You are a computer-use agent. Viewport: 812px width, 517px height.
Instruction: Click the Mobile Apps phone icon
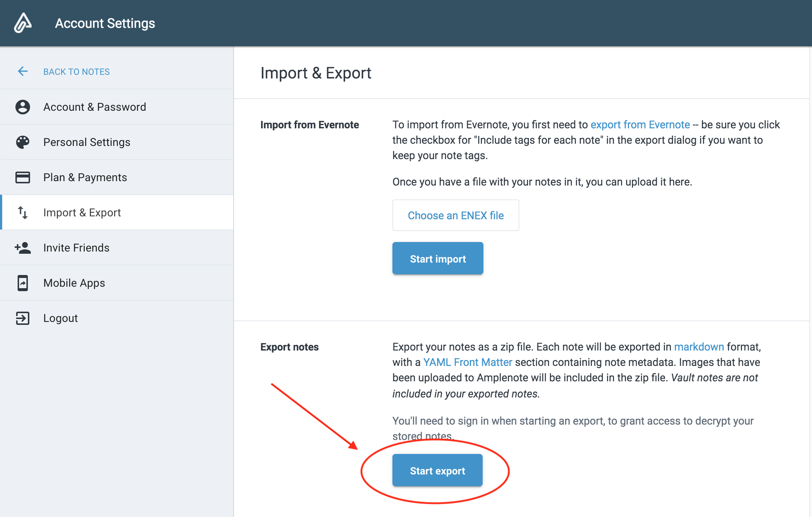click(x=23, y=283)
